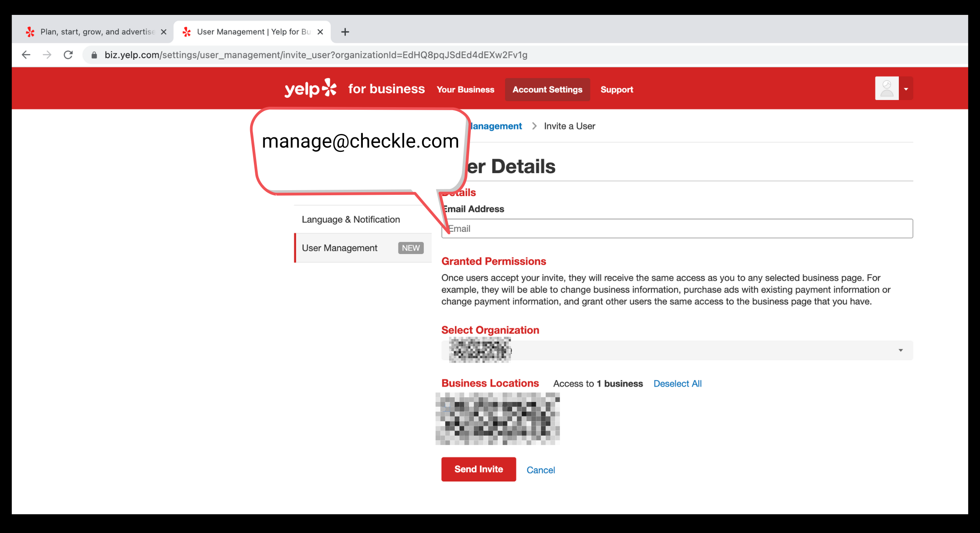Open the Select Organization dropdown

(677, 351)
